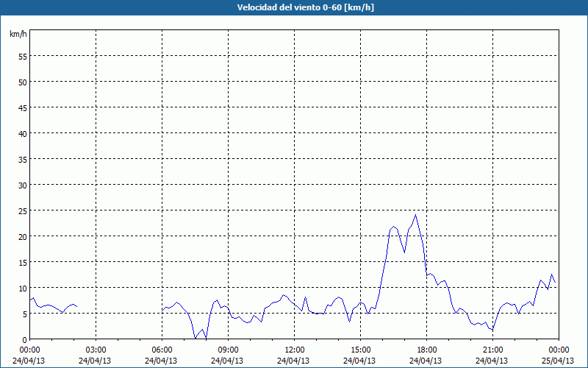
Task: Click the 0 value on the y-axis
Action: (x=25, y=340)
